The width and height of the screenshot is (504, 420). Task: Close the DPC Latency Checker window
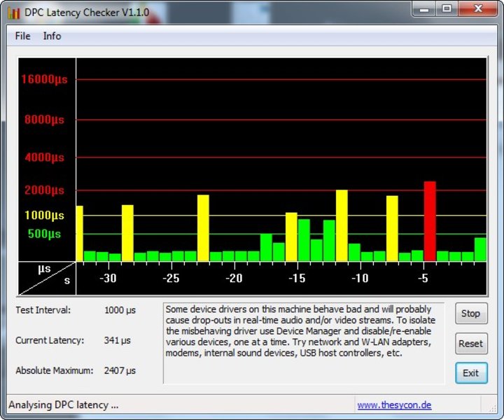[477, 9]
